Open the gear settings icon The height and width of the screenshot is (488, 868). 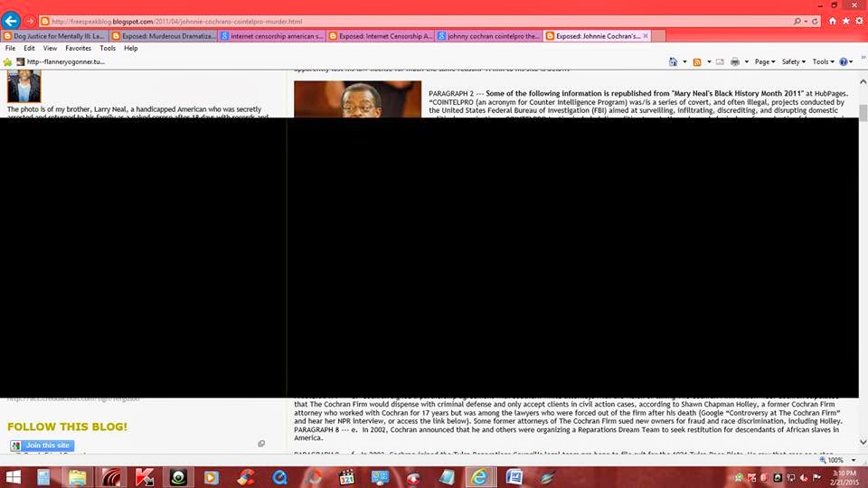click(x=859, y=21)
